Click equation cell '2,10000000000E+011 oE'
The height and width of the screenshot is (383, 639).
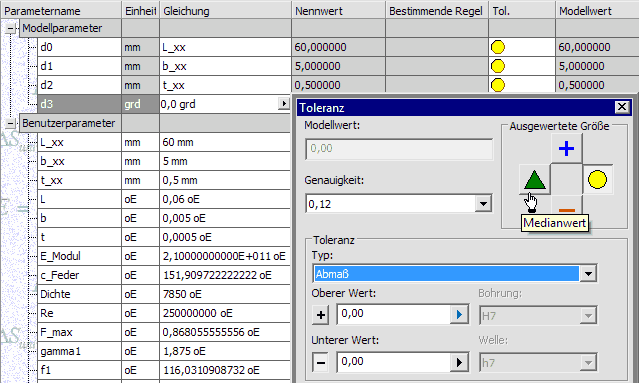click(x=225, y=256)
